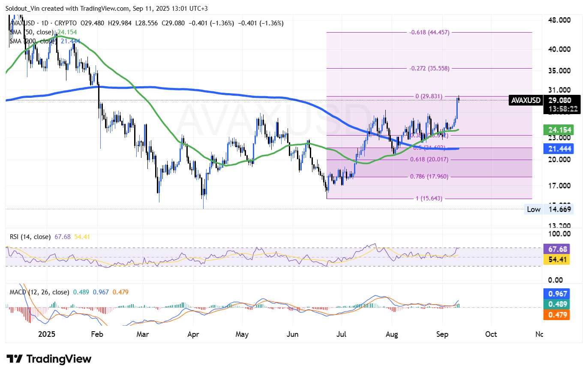Click the blue 21.444 SMA price tag
Image resolution: width=588 pixels, height=375 pixels.
tap(556, 148)
